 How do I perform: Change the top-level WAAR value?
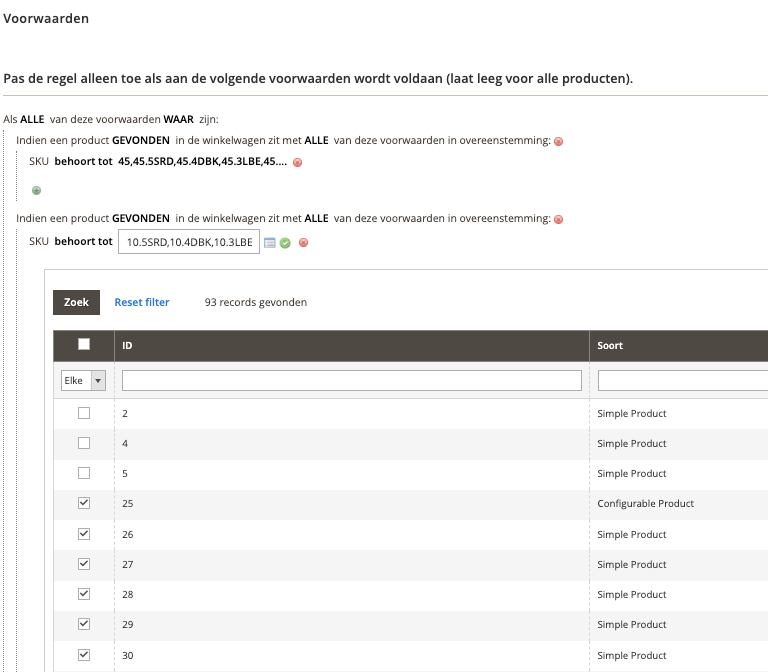tap(178, 120)
